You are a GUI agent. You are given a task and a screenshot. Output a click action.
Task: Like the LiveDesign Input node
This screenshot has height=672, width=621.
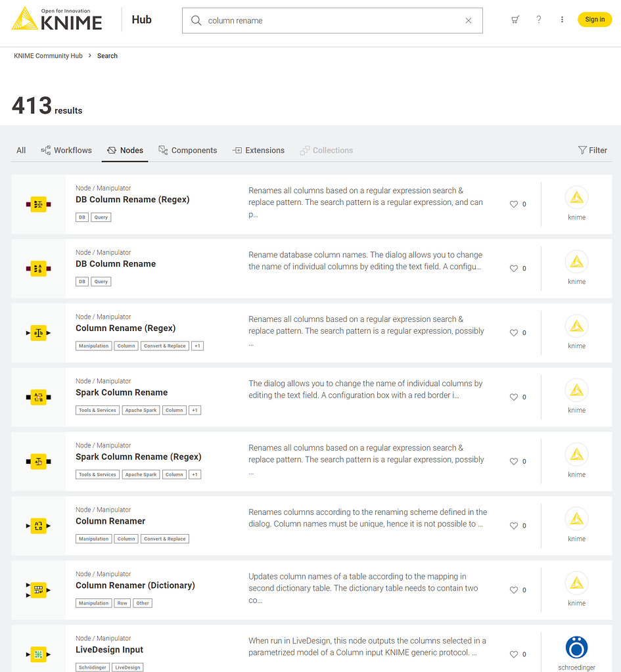(513, 654)
